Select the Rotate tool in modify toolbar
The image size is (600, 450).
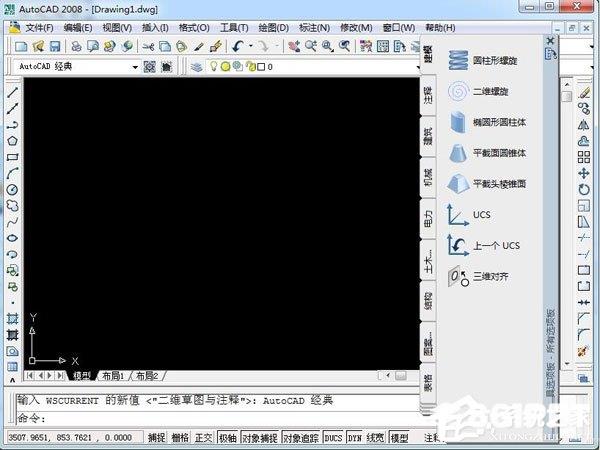tap(584, 189)
